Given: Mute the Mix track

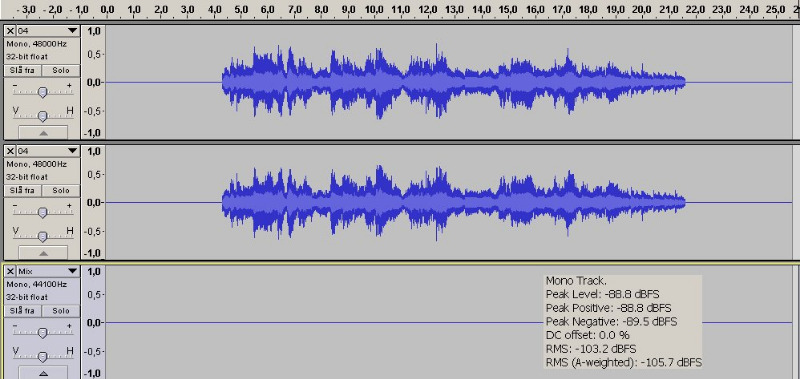Looking at the screenshot, I should [23, 311].
